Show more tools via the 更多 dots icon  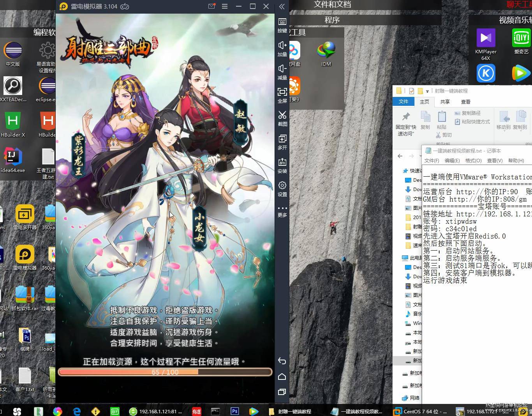pos(282,211)
